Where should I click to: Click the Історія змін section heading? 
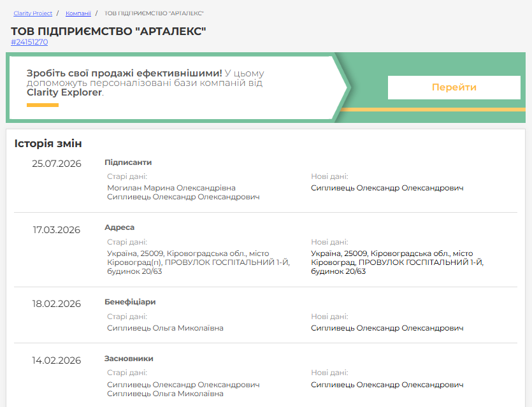coord(48,143)
